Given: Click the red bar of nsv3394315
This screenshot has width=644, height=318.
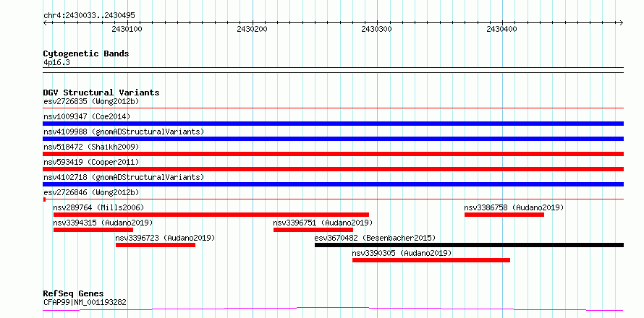Looking at the screenshot, I should [x=93, y=230].
